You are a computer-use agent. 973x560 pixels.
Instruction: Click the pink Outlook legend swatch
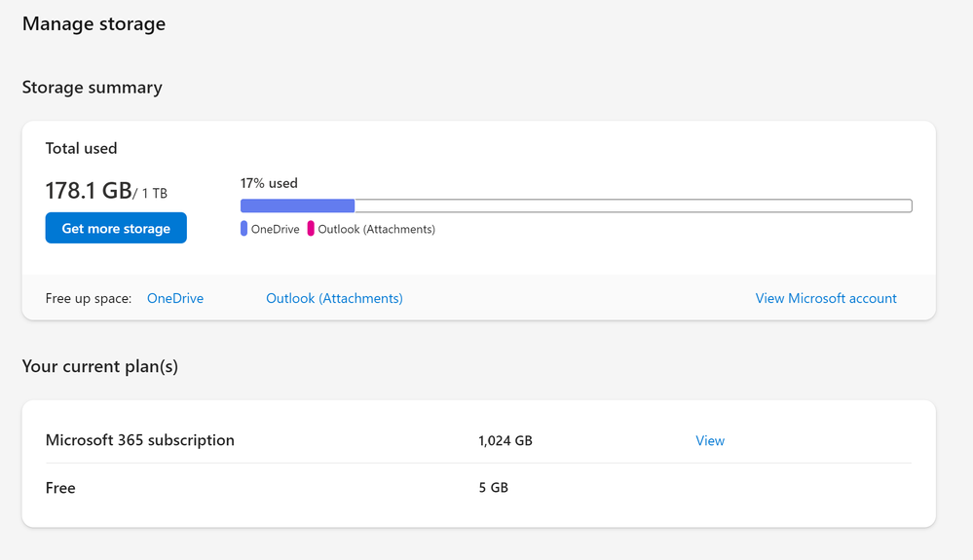click(x=311, y=229)
